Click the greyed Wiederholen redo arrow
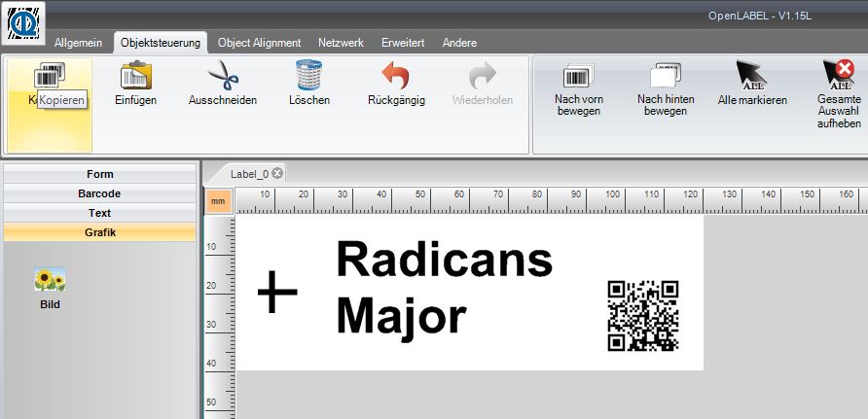The height and width of the screenshot is (419, 868). [x=482, y=75]
